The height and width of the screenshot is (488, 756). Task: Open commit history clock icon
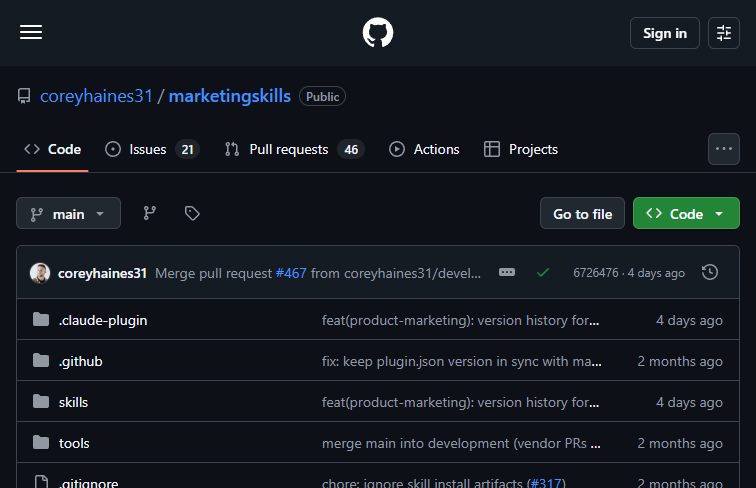pyautogui.click(x=710, y=272)
